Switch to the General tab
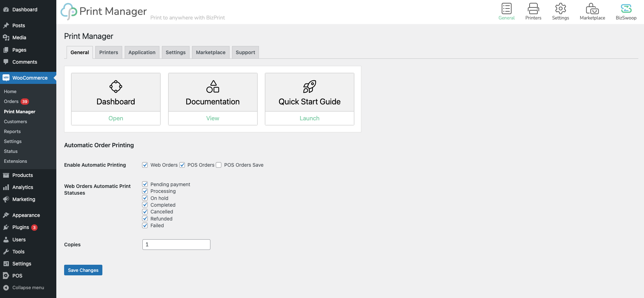644x298 pixels. tap(80, 52)
